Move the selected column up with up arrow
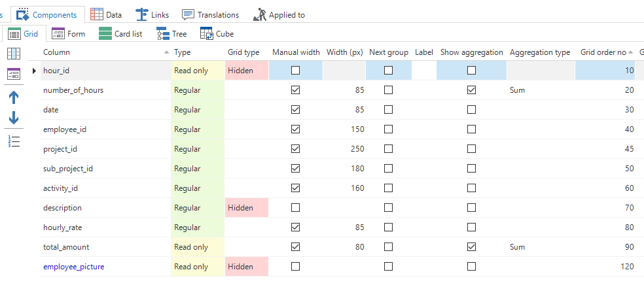Viewport: 644px width, 285px height. click(13, 97)
